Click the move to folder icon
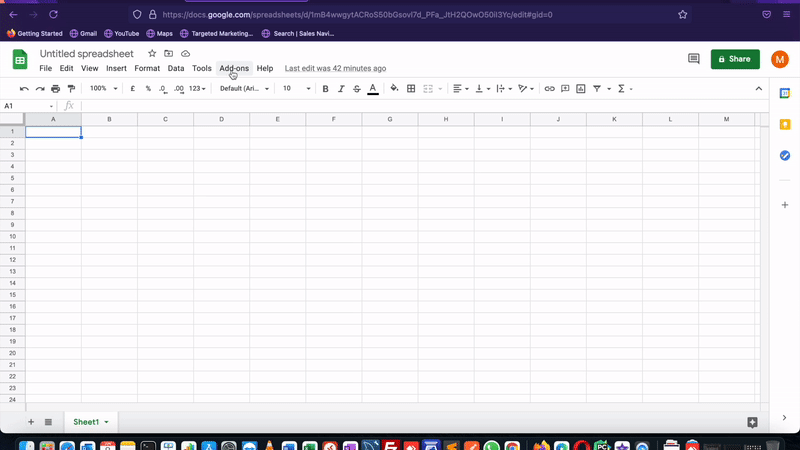Screen dimensions: 800x450 tap(168, 54)
